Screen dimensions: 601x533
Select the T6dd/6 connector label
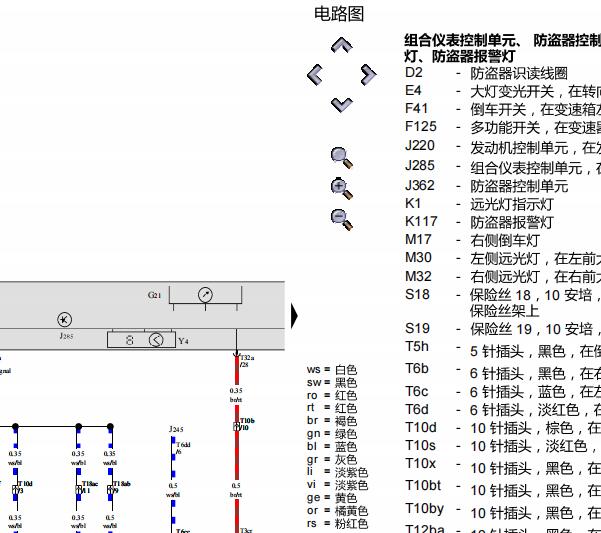(183, 448)
